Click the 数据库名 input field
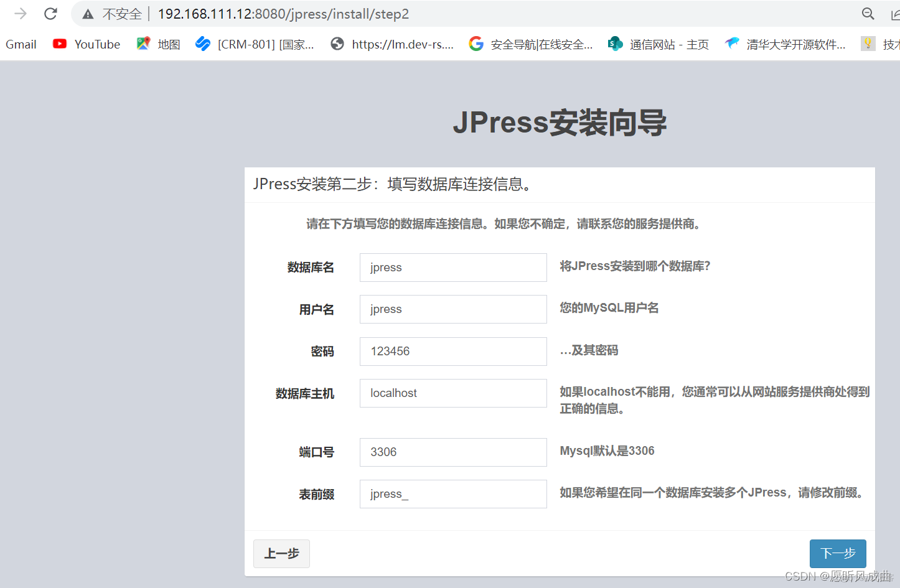 pos(453,268)
